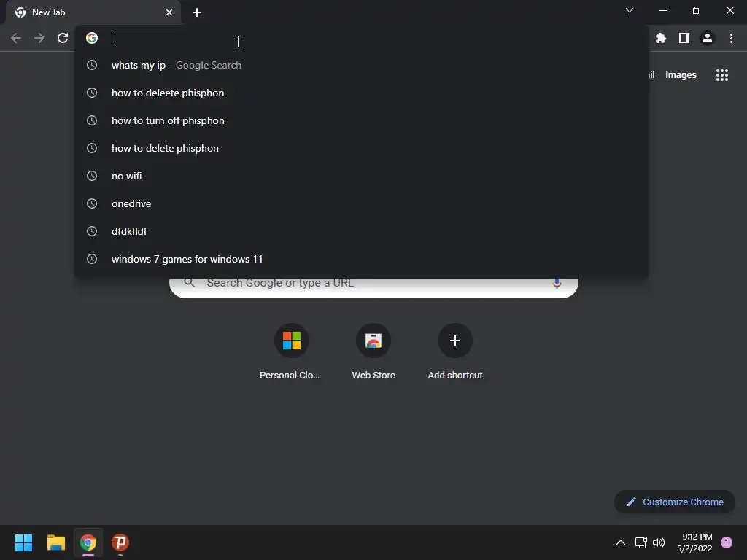Choose 'how to deleete phisphon' suggestion

362,93
